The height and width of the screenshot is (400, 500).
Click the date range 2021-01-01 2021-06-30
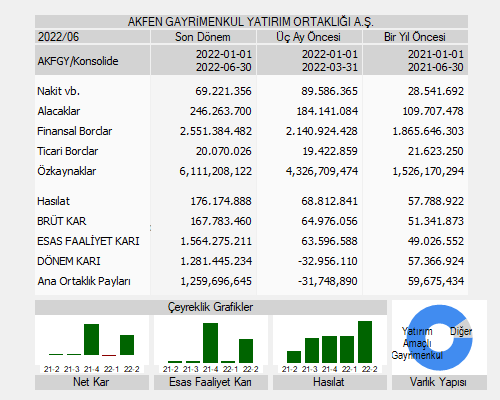click(x=436, y=61)
